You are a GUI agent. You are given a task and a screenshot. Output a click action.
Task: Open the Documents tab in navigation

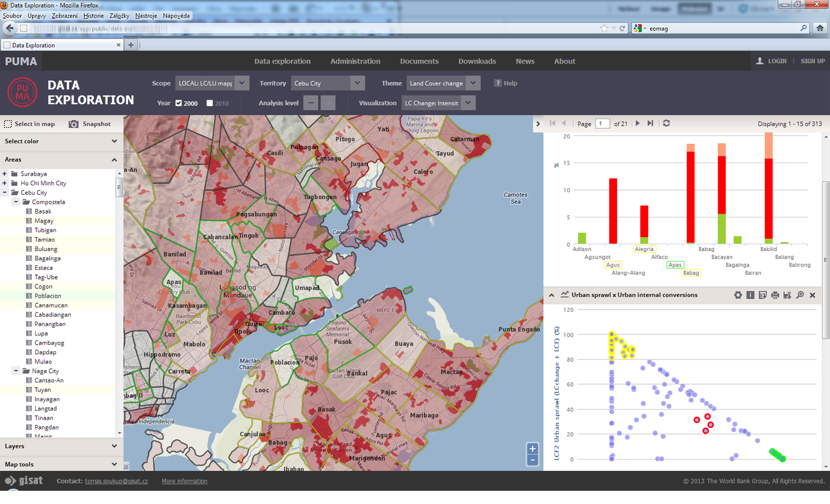click(419, 61)
